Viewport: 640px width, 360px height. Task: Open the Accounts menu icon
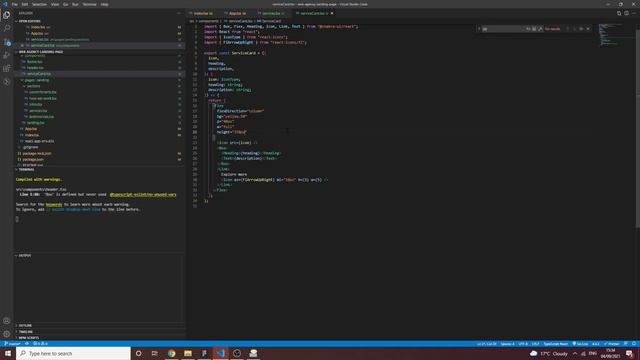click(7, 321)
